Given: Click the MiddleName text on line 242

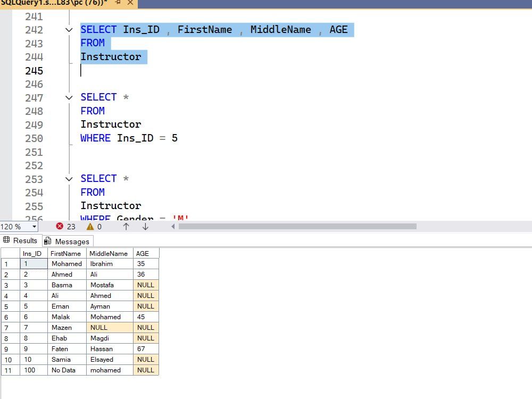Looking at the screenshot, I should [280, 29].
